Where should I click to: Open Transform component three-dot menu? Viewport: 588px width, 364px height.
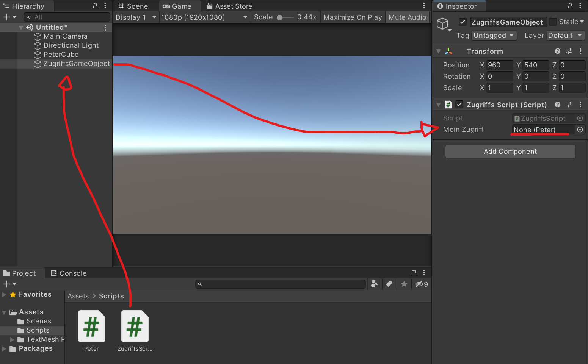click(x=580, y=51)
